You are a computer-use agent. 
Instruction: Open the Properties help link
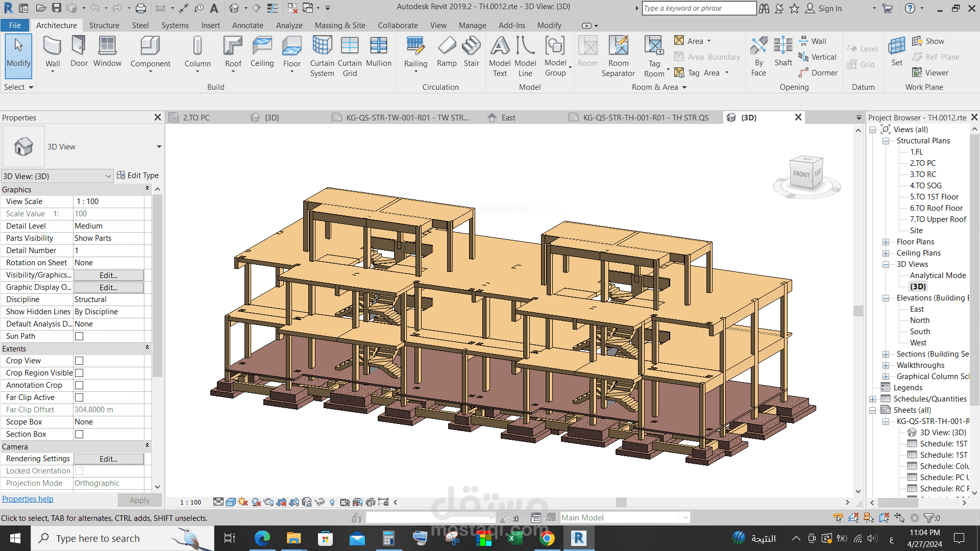[28, 499]
